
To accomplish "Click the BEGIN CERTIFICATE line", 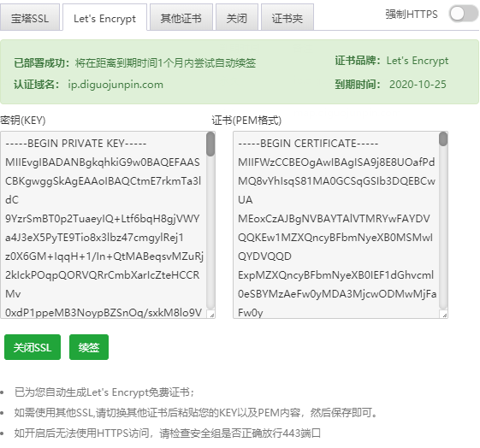I will click(308, 144).
